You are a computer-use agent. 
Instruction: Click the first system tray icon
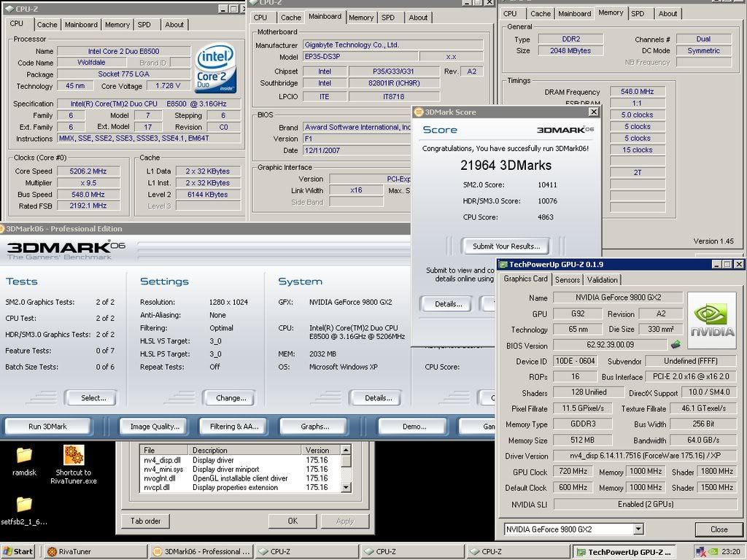pyautogui.click(x=700, y=552)
